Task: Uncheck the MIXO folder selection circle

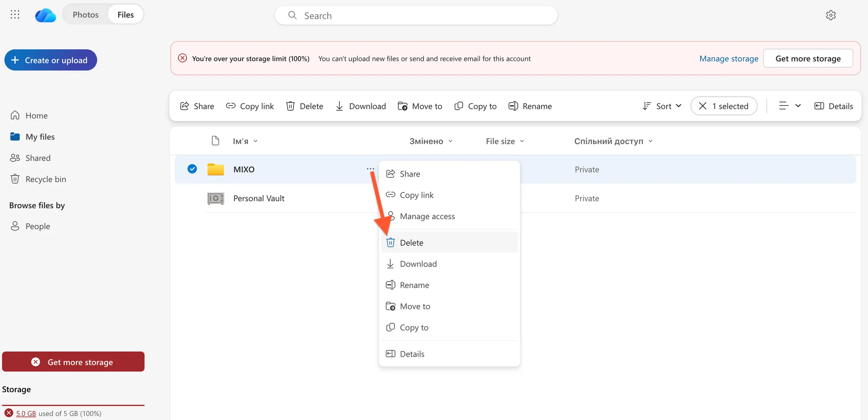Action: [192, 169]
